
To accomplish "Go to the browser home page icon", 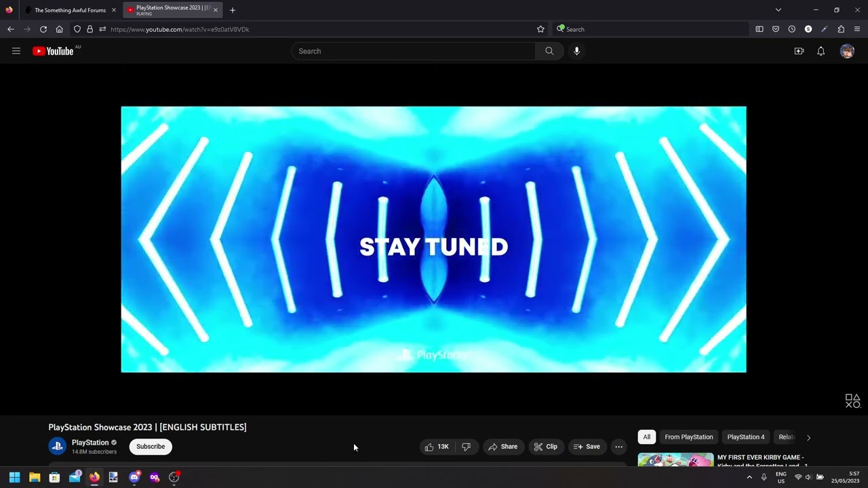I will pyautogui.click(x=60, y=29).
